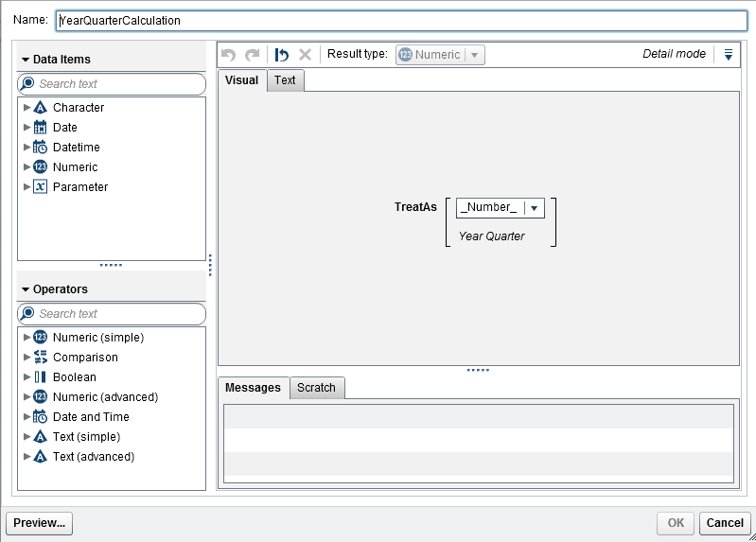Expand the Parameter tree node
The width and height of the screenshot is (756, 542).
pos(27,186)
